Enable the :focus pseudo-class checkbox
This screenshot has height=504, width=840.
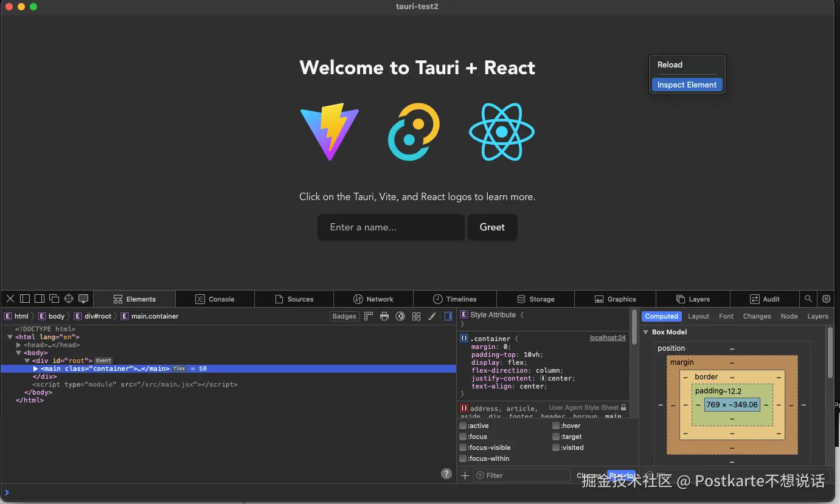pyautogui.click(x=463, y=437)
